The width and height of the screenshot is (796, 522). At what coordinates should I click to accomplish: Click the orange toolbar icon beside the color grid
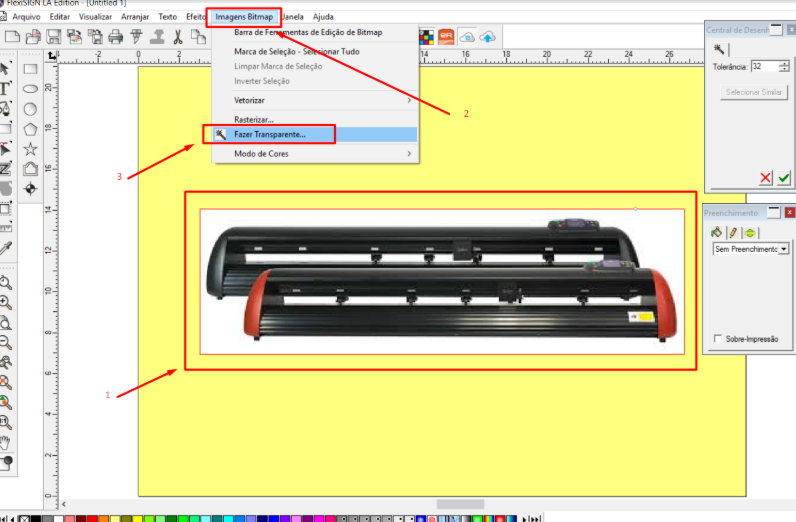(x=446, y=37)
